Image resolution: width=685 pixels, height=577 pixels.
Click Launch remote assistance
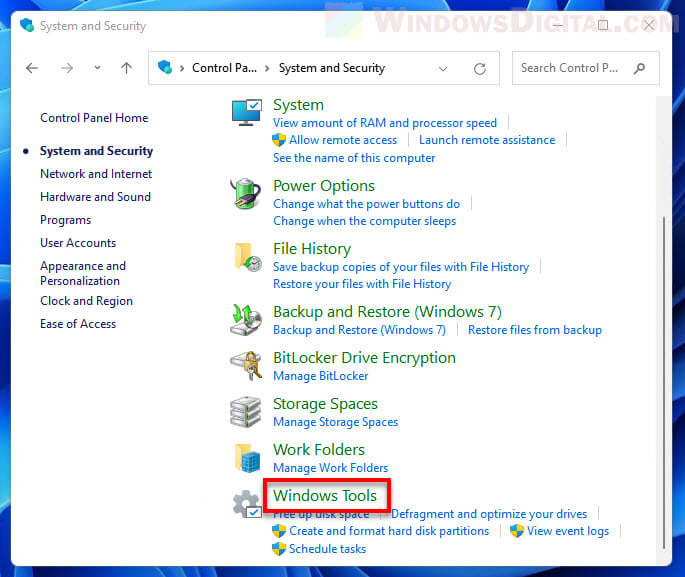487,140
